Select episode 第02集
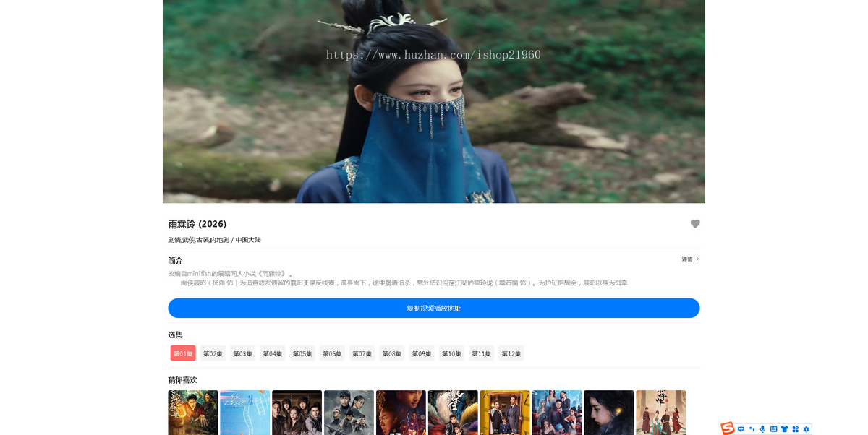Viewport: 868px width, 435px height. 213,353
